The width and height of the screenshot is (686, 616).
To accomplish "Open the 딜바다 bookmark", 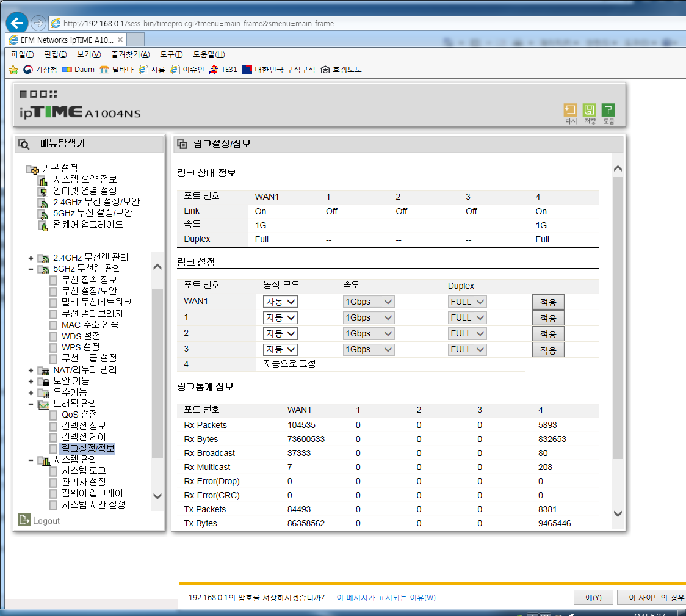I will [117, 70].
